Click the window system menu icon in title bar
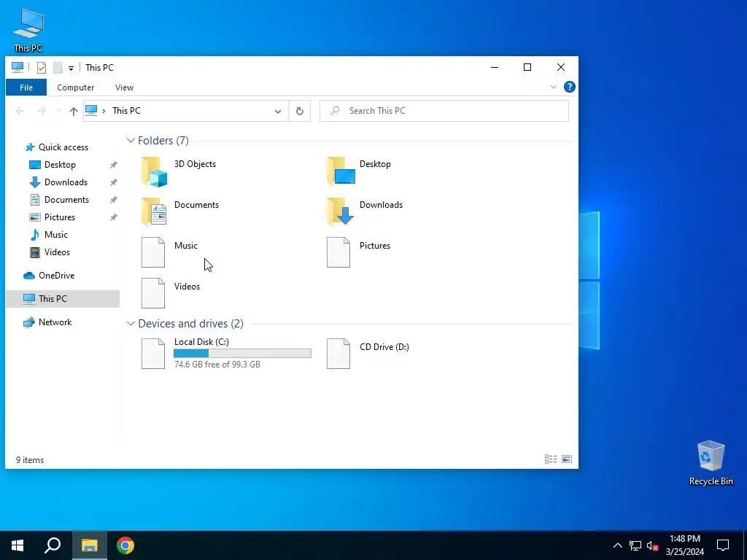The width and height of the screenshot is (747, 560). coord(18,68)
